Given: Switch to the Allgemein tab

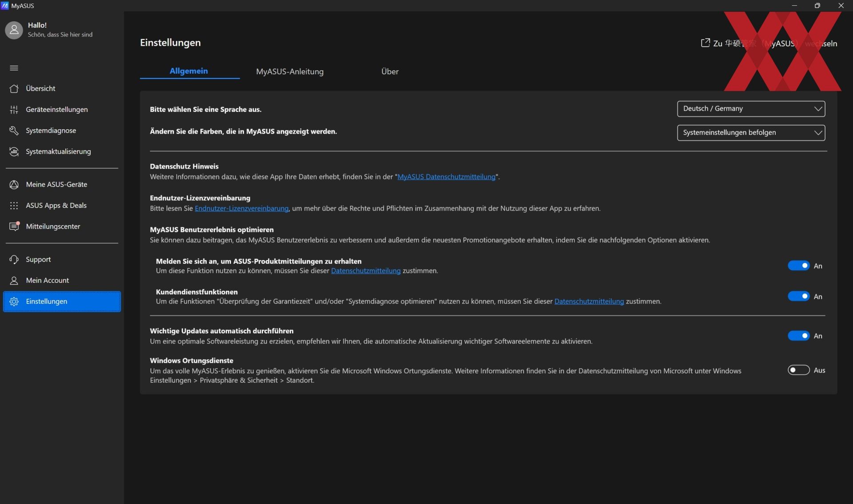Looking at the screenshot, I should (x=189, y=71).
